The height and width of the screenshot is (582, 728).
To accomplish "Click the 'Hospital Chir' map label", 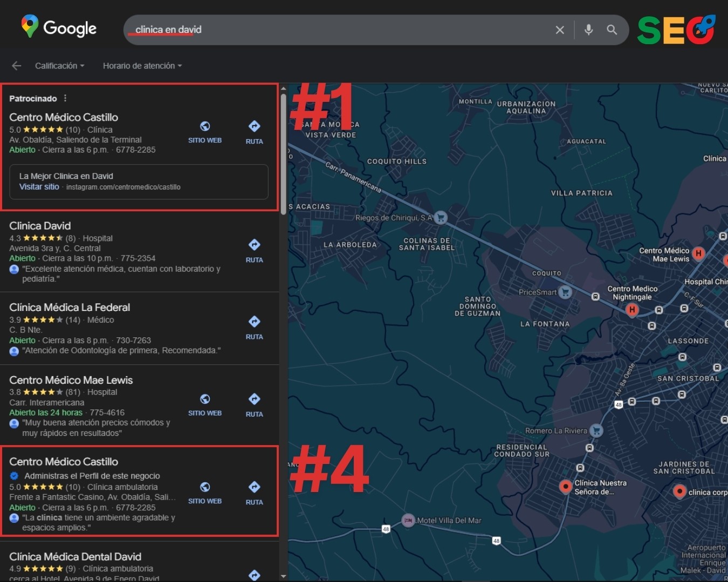I will 706,282.
